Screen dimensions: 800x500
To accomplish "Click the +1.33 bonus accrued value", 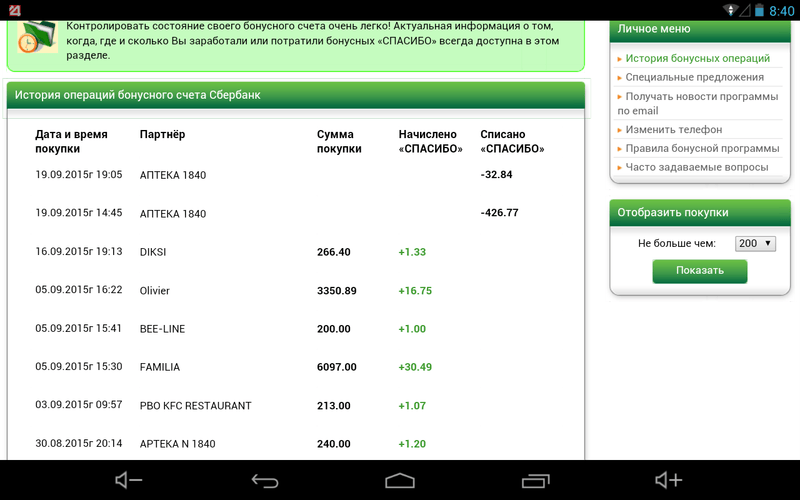I will tap(412, 252).
